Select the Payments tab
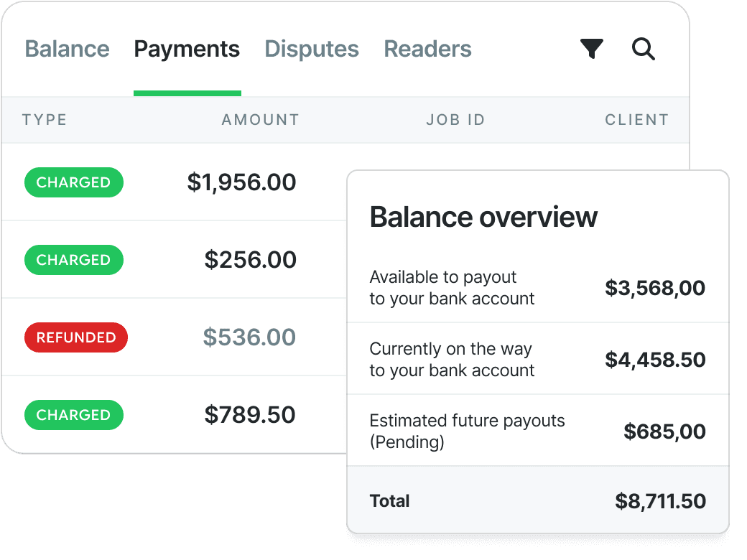This screenshot has width=747, height=560. point(187,49)
